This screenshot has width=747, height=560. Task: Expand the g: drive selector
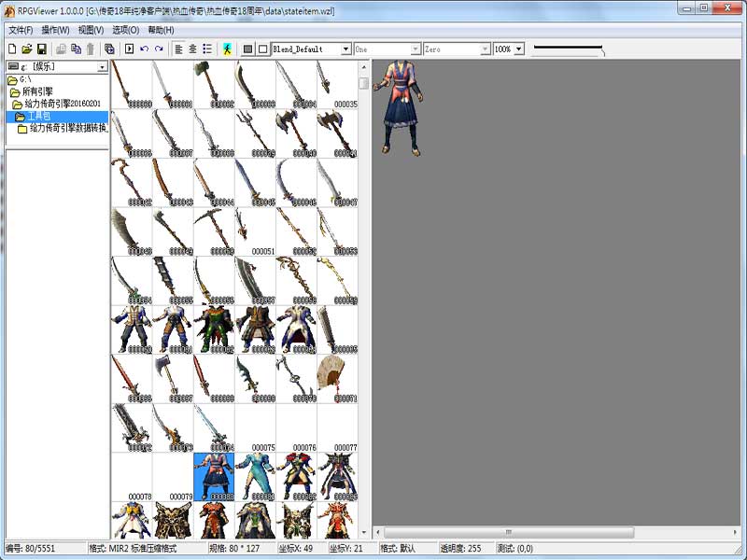pos(102,67)
